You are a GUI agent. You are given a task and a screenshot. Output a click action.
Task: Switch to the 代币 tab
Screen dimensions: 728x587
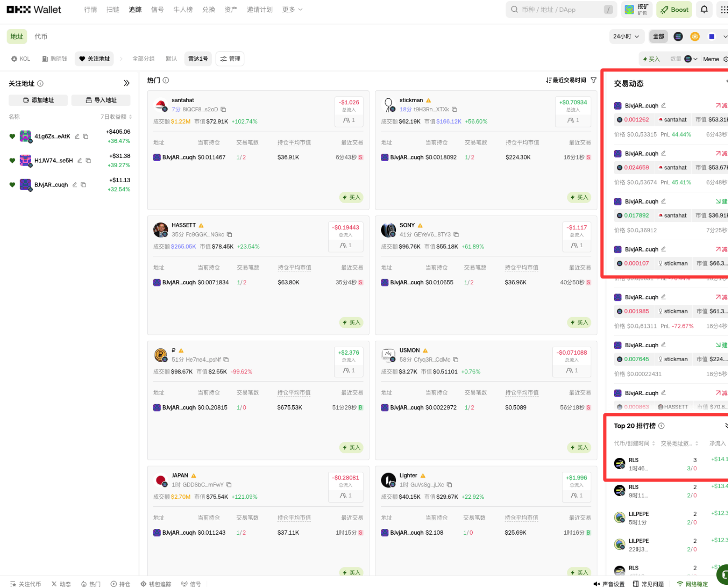[x=41, y=37]
